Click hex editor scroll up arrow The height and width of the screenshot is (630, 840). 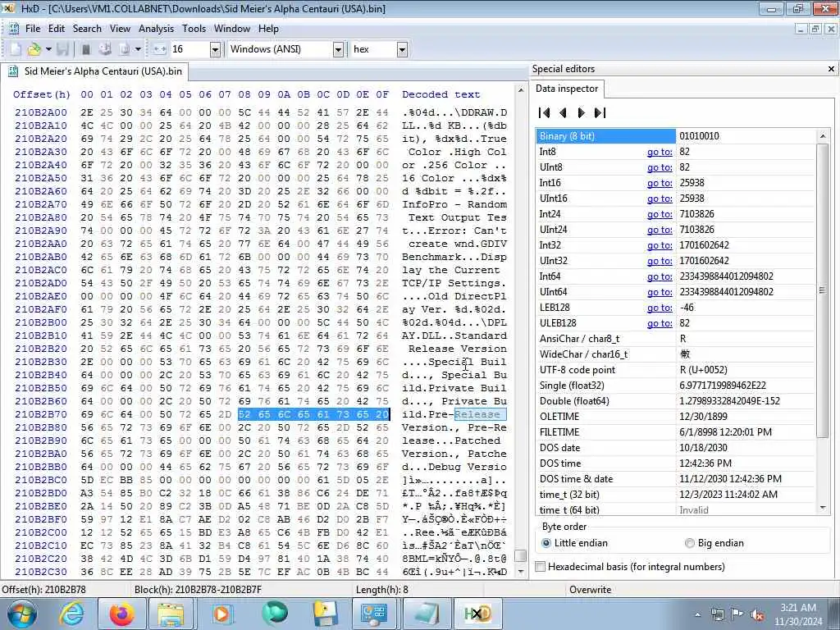521,90
